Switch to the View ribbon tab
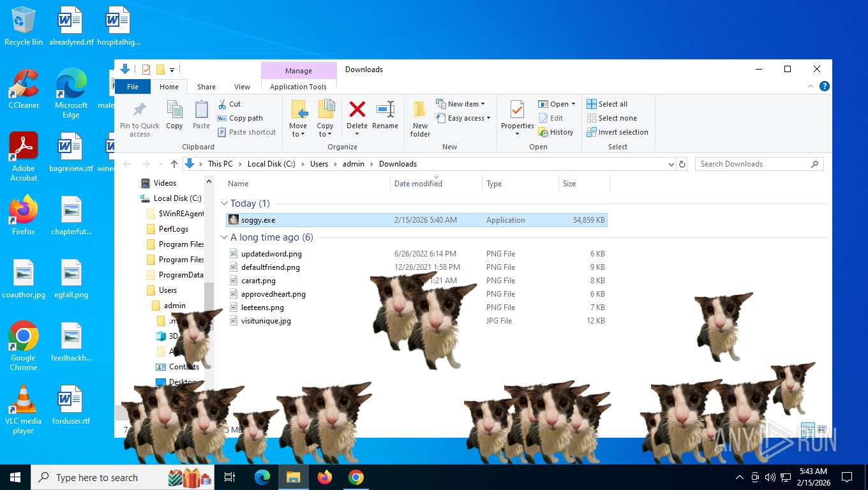868x490 pixels. click(242, 87)
